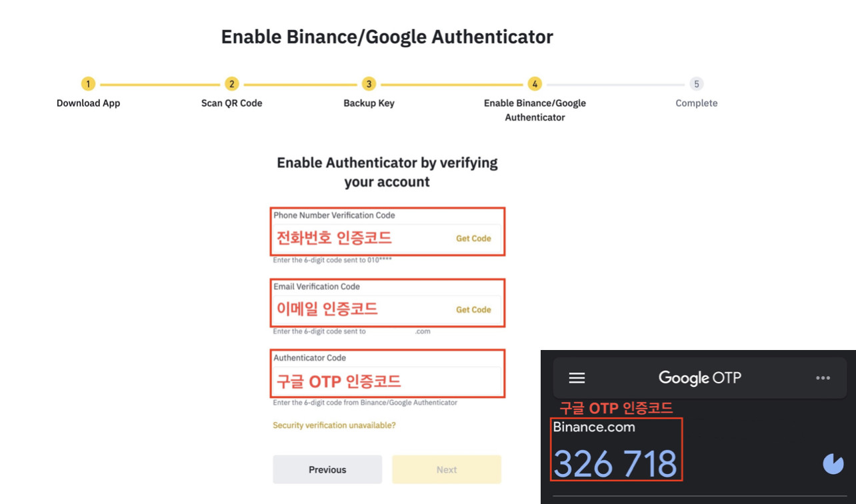856x504 pixels.
Task: Click the Previous button
Action: (x=327, y=469)
